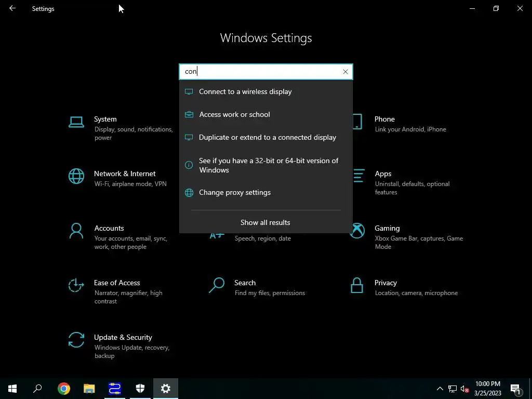Open File Explorer from taskbar
This screenshot has width=532, height=399.
(x=89, y=389)
